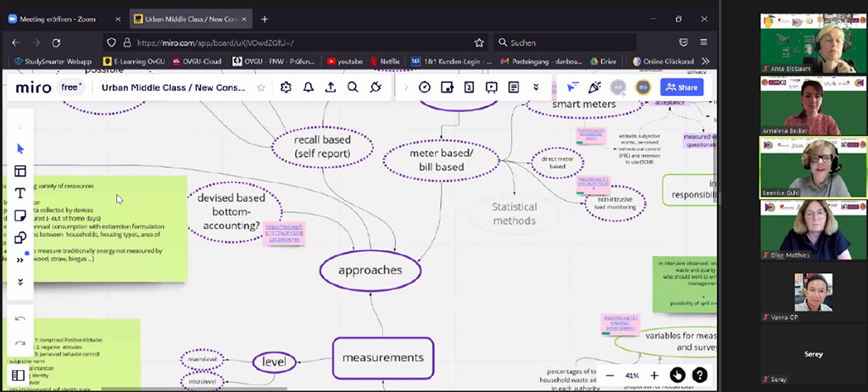Open Miro voting tool
This screenshot has width=868, height=392.
click(x=447, y=87)
